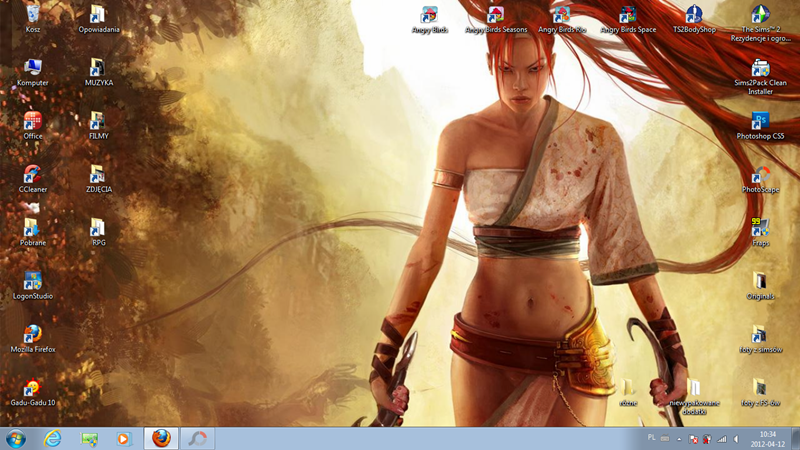Open Action Center flag icon

pyautogui.click(x=693, y=439)
